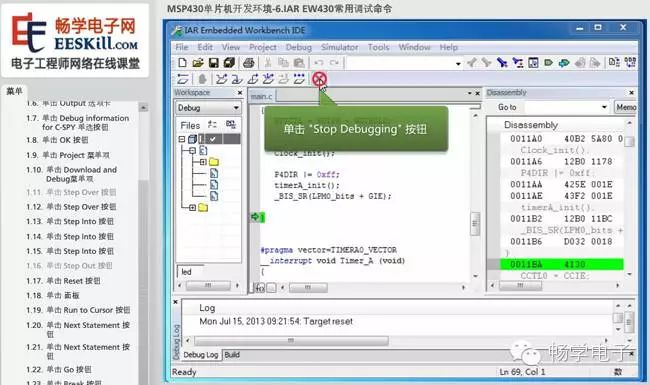Viewport: 650px width, 385px height.
Task: Click the Undo arrow icon
Action: [x=319, y=63]
